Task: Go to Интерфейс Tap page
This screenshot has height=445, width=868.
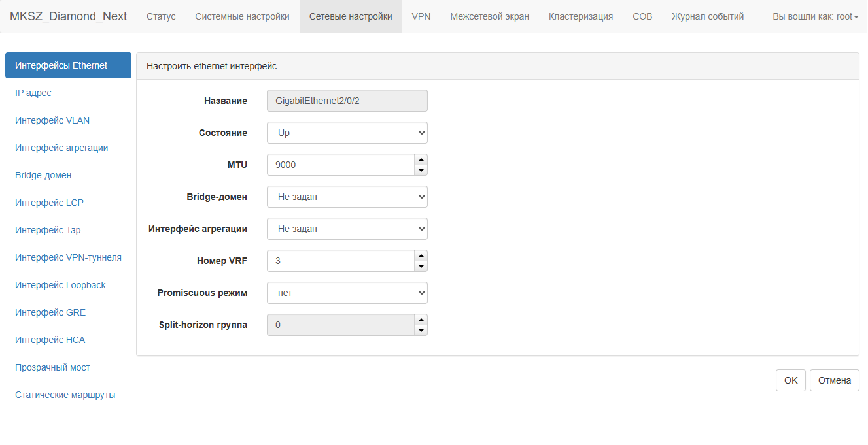Action: (68, 230)
